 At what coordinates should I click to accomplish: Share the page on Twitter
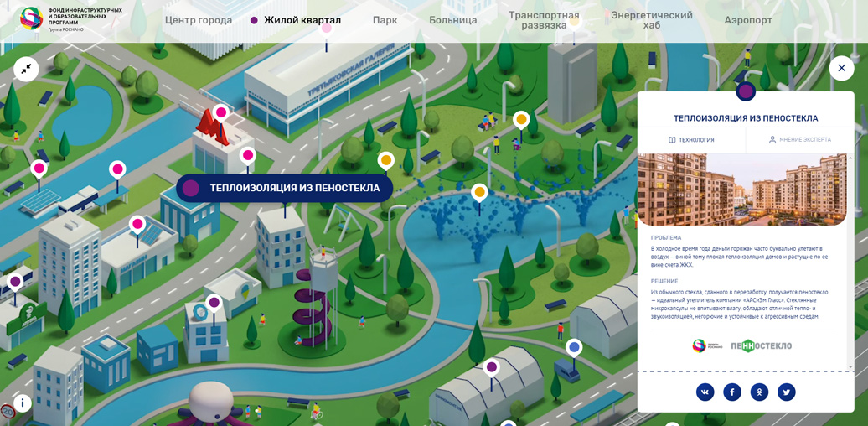(x=786, y=392)
